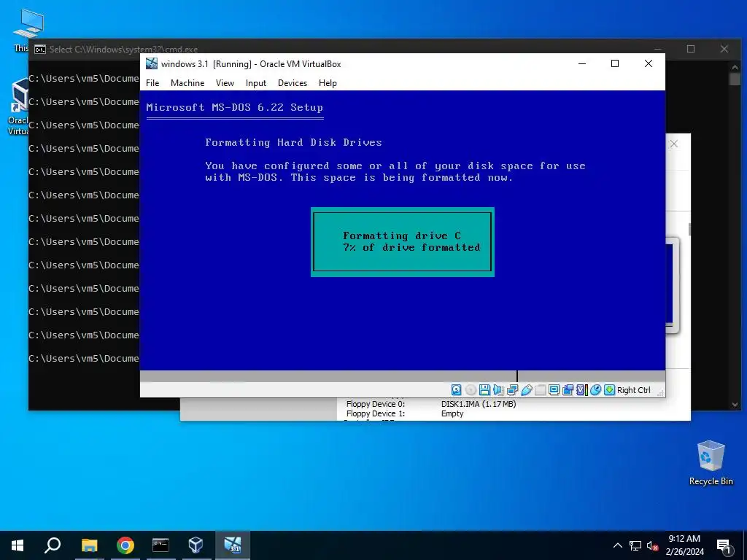Screen dimensions: 747x560
Task: Open the Help menu
Action: click(x=328, y=83)
